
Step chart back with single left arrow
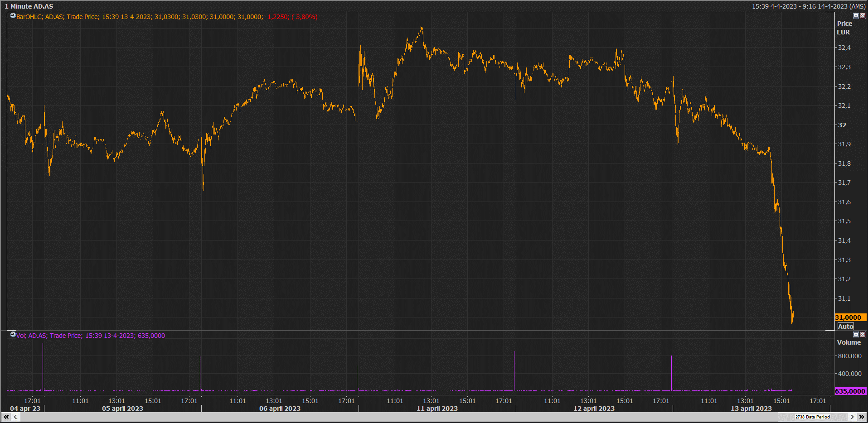coord(15,417)
